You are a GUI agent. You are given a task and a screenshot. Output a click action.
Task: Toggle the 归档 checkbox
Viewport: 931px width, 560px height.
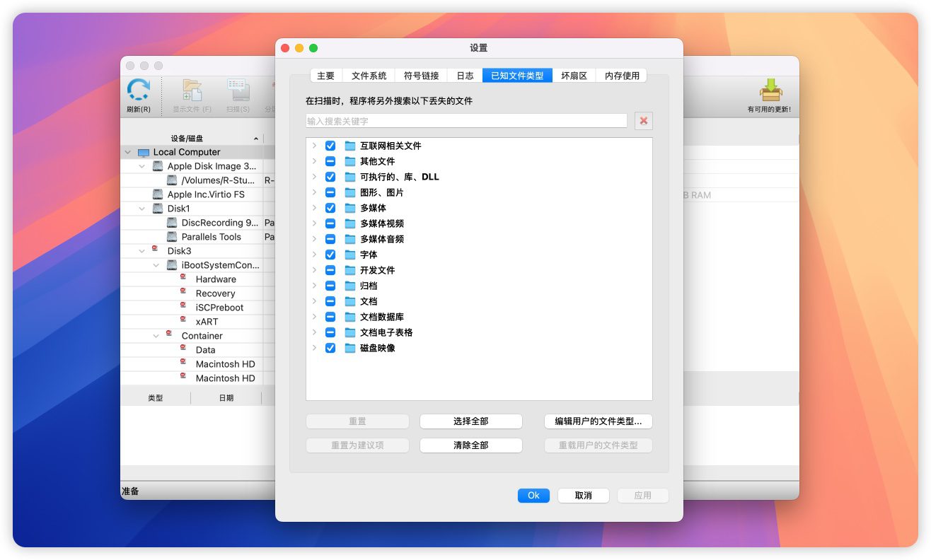click(330, 286)
